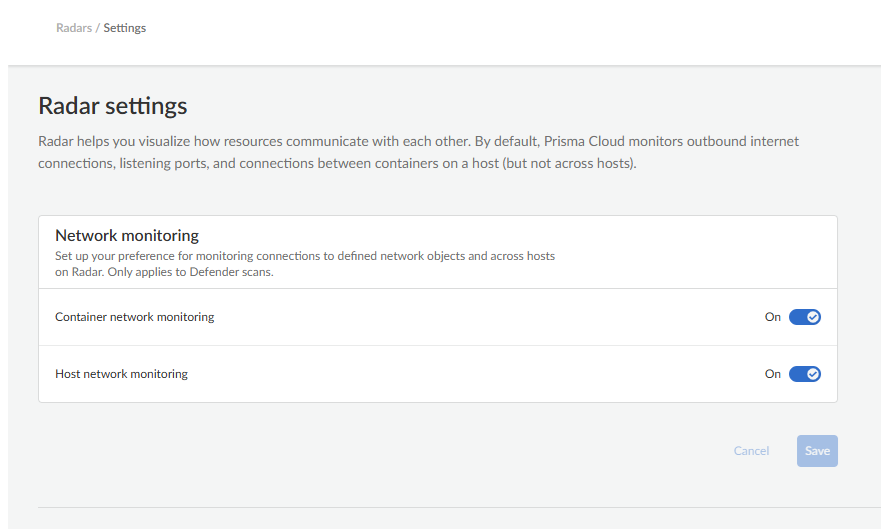Screen dimensions: 881x529
Task: Select the Settings breadcrumb item
Action: tap(125, 28)
